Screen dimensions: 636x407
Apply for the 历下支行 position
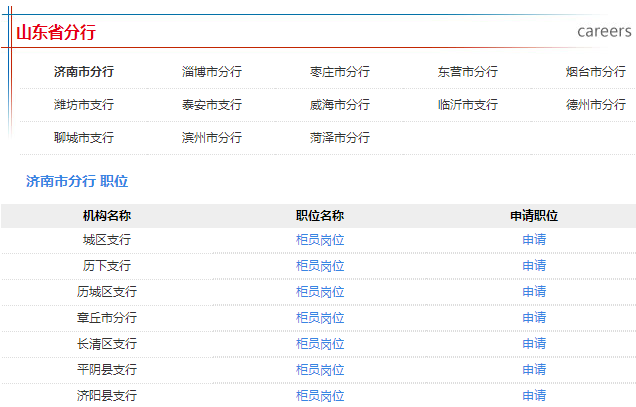534,266
